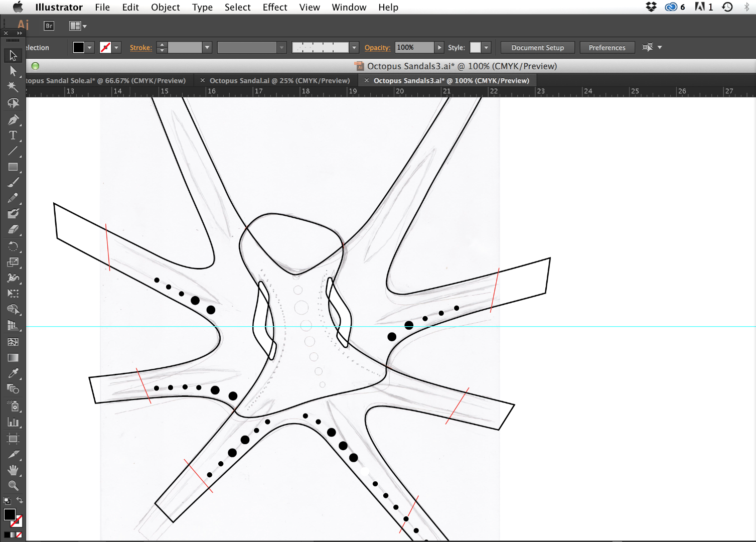The image size is (756, 542).
Task: Pick the Magic Wand tool
Action: [x=13, y=87]
